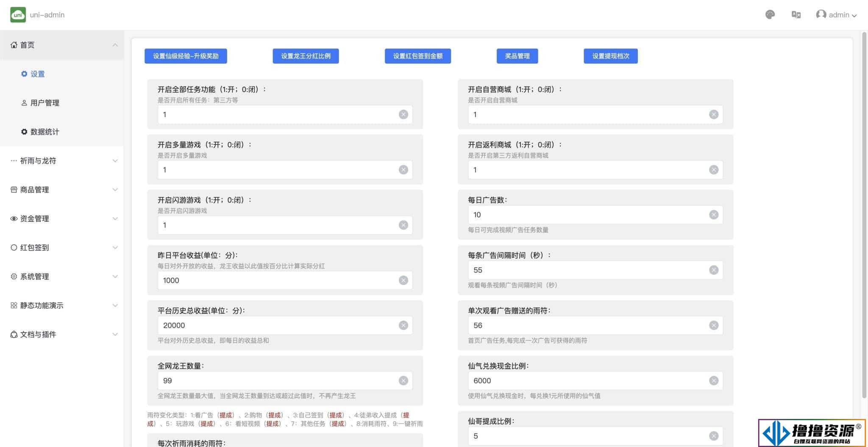
Task: Focus the 开启返利商城 input field
Action: pos(595,170)
